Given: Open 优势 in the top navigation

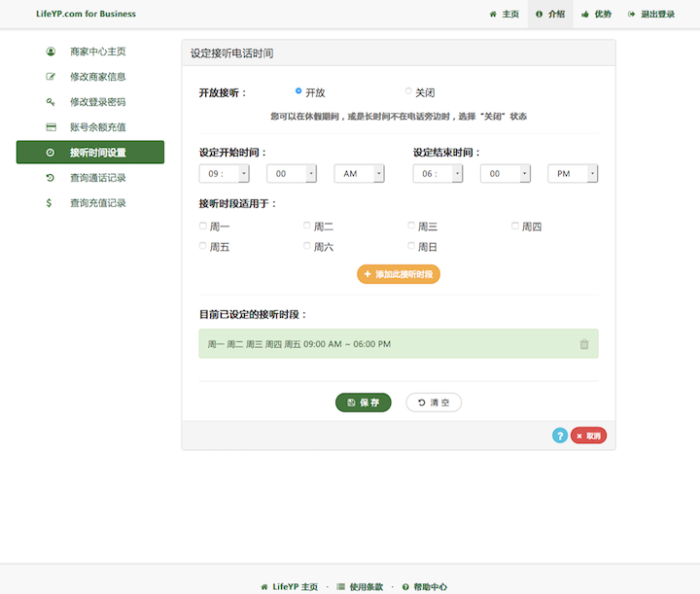Looking at the screenshot, I should click(596, 15).
